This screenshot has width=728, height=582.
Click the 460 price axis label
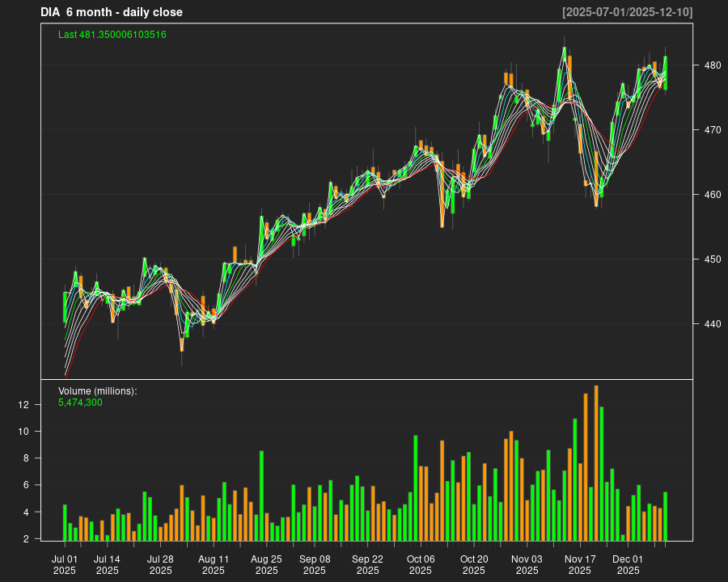click(709, 195)
